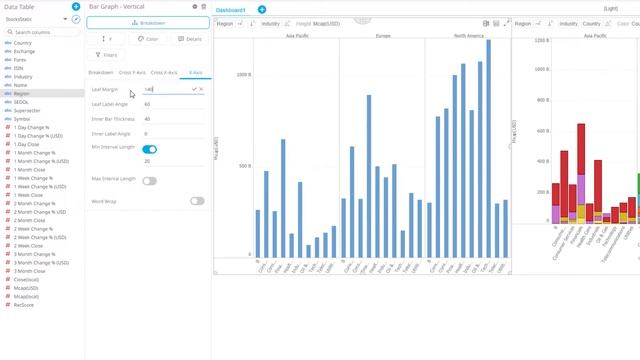Image resolution: width=640 pixels, height=360 pixels.
Task: Click Height Mcap(USD) in first chart header
Action: tap(318, 24)
